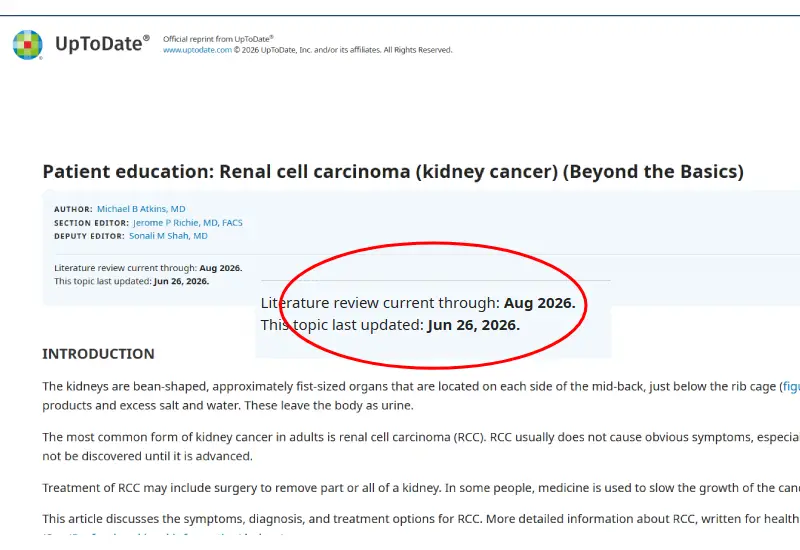800x550 pixels.
Task: Click the SECTION EDITOR: label
Action: (x=91, y=223)
